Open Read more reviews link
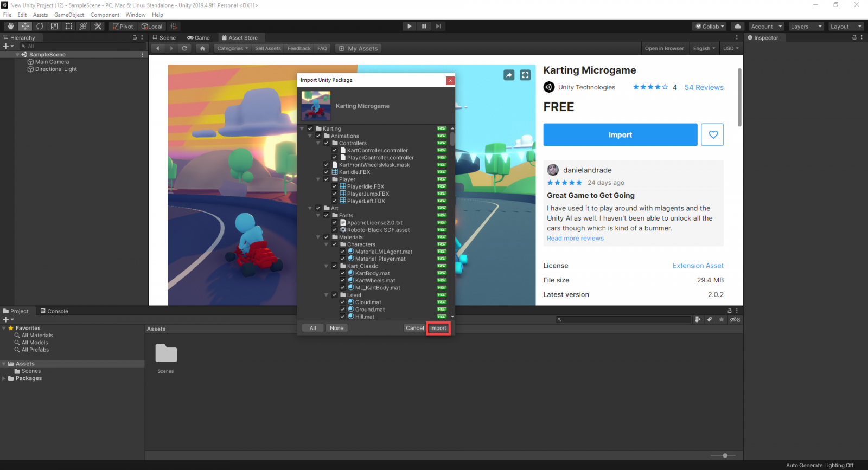 click(575, 238)
